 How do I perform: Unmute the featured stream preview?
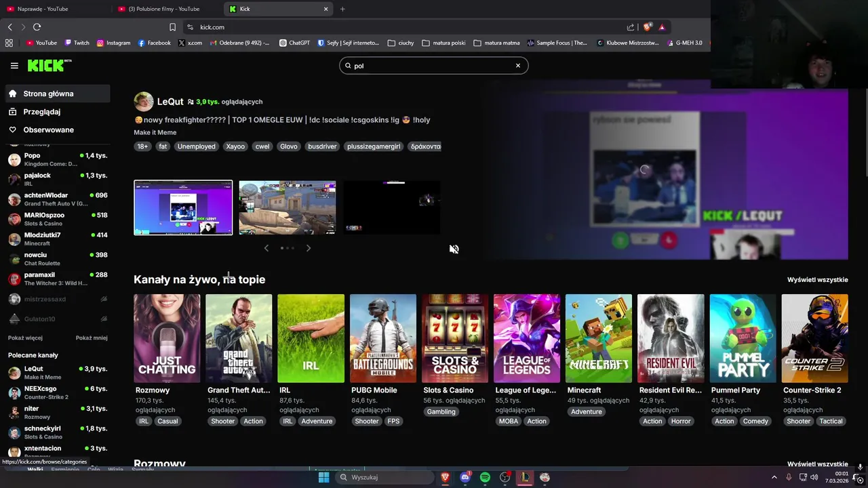click(x=454, y=249)
